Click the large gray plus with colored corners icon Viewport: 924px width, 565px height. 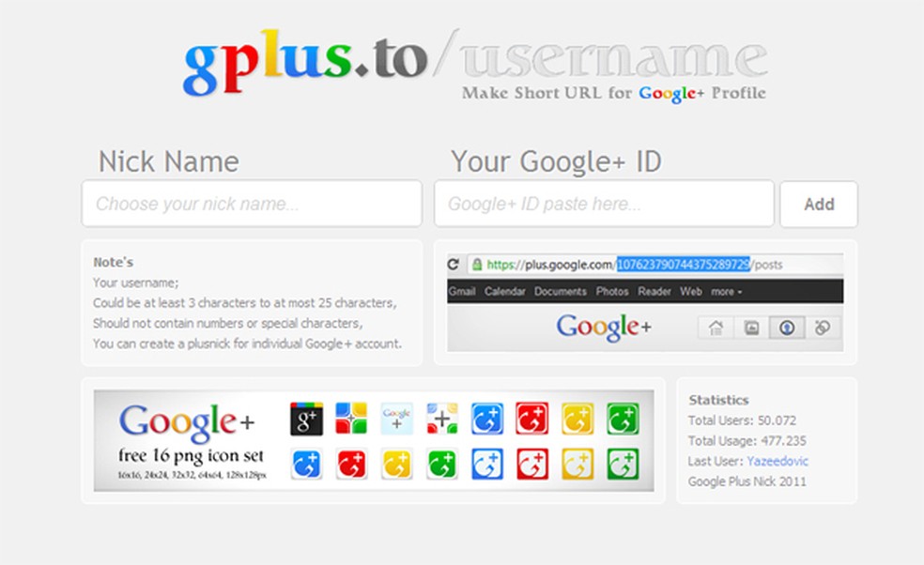pos(442,419)
